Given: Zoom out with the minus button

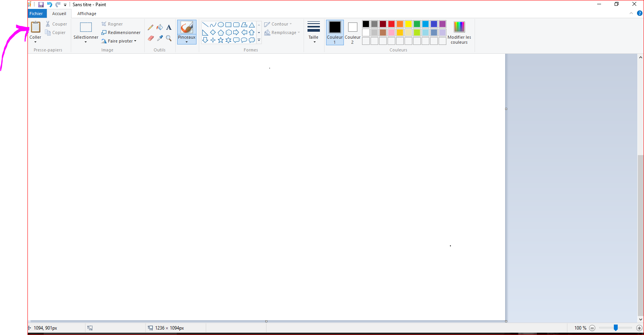Looking at the screenshot, I should pyautogui.click(x=592, y=328).
